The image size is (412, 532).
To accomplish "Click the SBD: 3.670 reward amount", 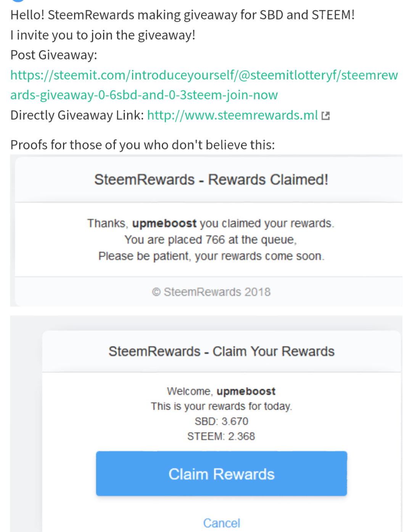I will [221, 421].
